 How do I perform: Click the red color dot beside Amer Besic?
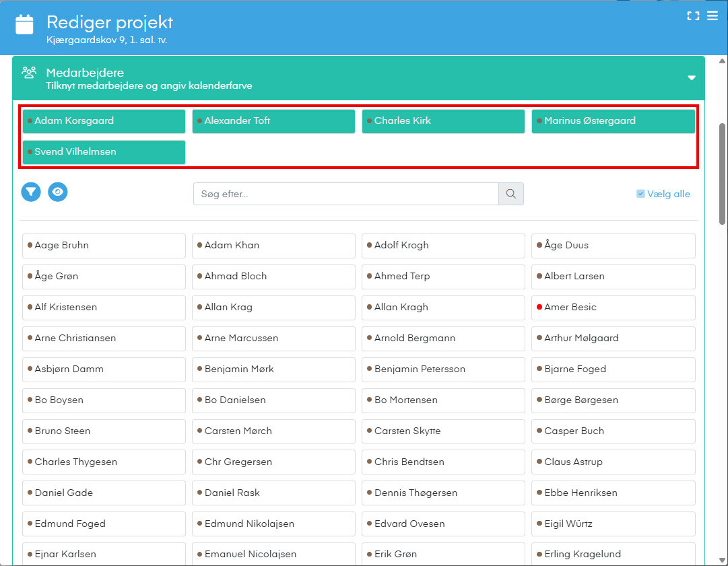coord(539,307)
